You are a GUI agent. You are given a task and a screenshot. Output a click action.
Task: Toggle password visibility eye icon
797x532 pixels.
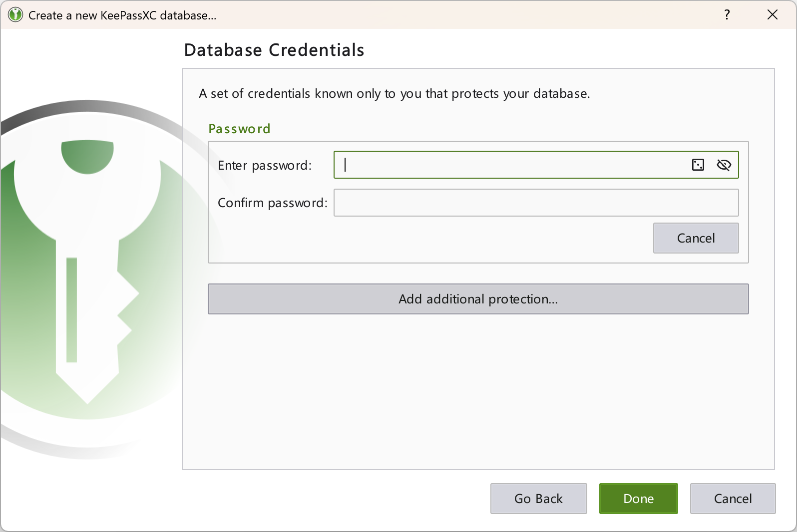tap(724, 165)
